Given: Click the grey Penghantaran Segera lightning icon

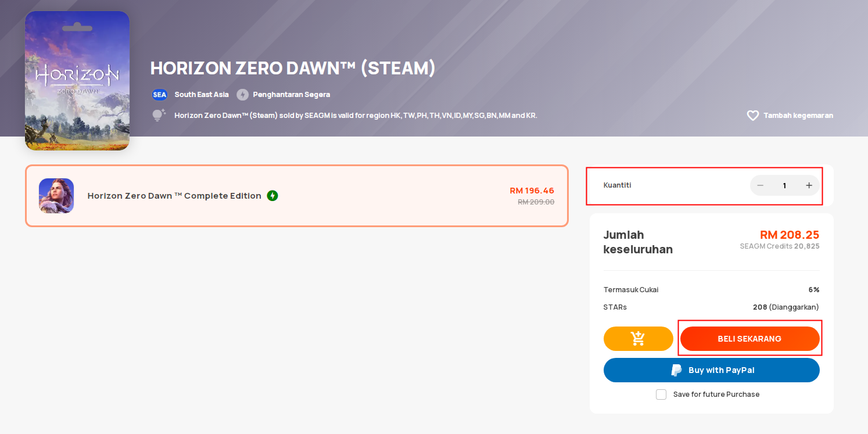Looking at the screenshot, I should click(242, 95).
